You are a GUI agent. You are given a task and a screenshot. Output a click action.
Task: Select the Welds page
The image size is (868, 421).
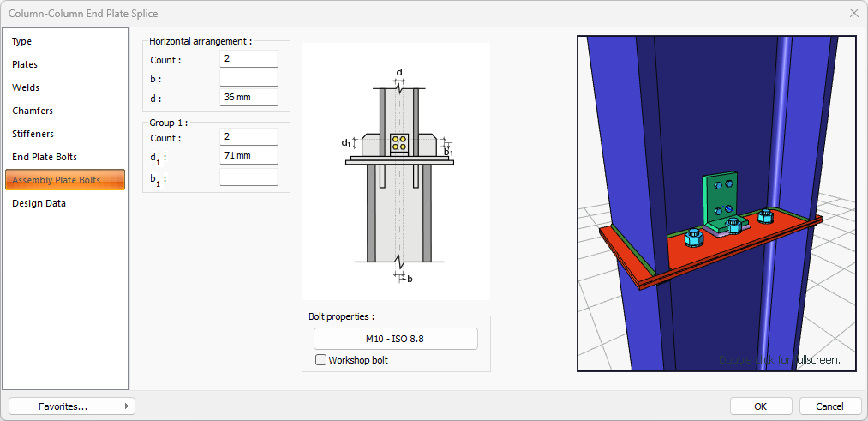tap(26, 87)
